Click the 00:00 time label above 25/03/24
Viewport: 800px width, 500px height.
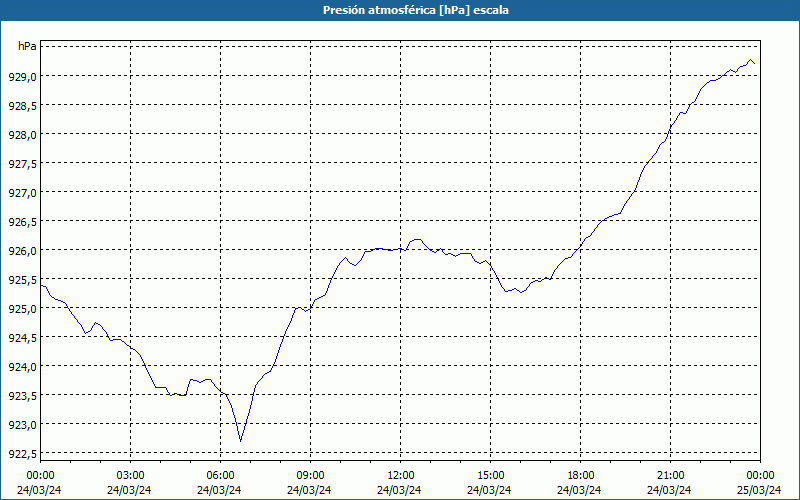760,476
